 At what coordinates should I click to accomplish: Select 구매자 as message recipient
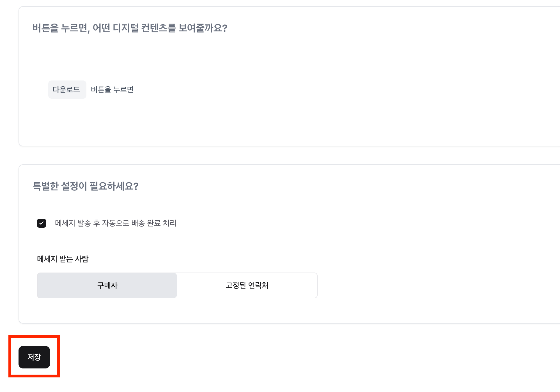pos(107,285)
